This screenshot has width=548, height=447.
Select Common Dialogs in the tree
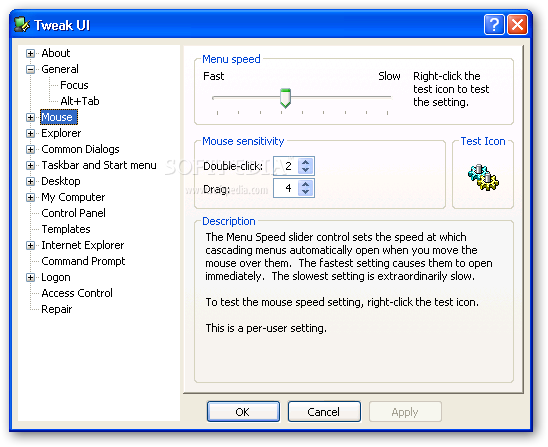click(x=80, y=149)
